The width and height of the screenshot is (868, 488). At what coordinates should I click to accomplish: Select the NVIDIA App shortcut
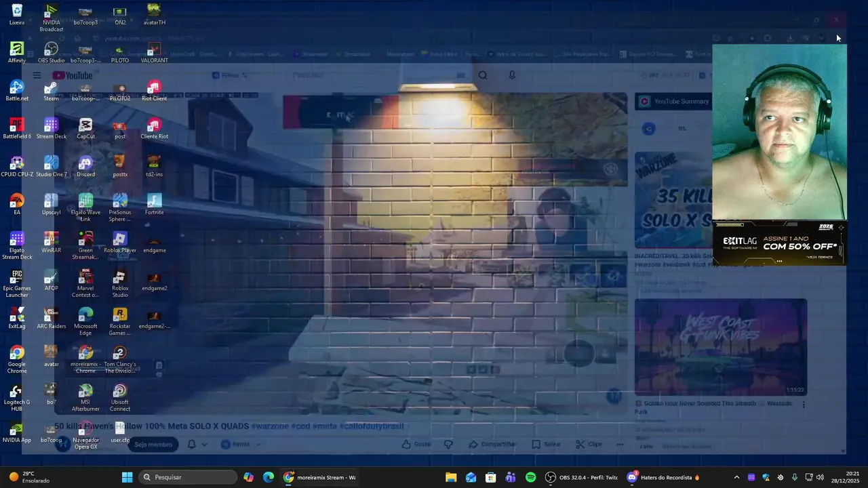(17, 432)
